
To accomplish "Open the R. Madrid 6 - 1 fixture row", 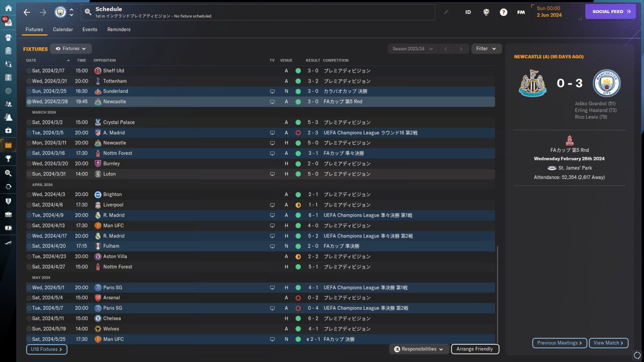I will [x=260, y=215].
